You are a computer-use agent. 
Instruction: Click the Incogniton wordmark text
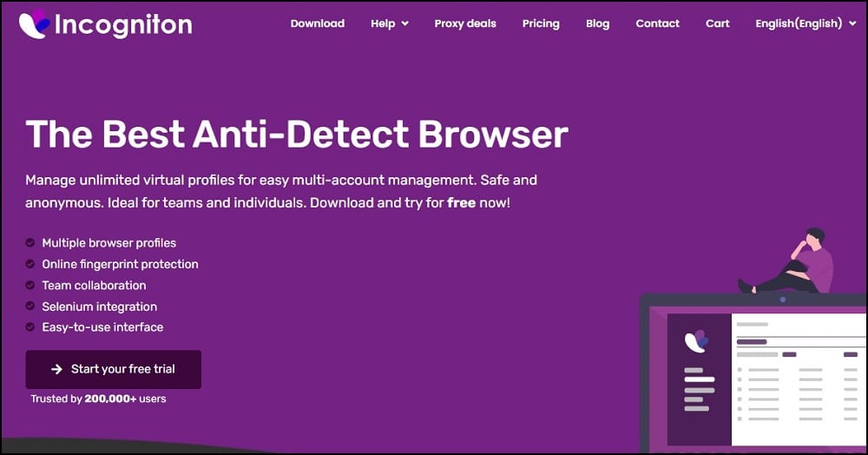[x=123, y=25]
